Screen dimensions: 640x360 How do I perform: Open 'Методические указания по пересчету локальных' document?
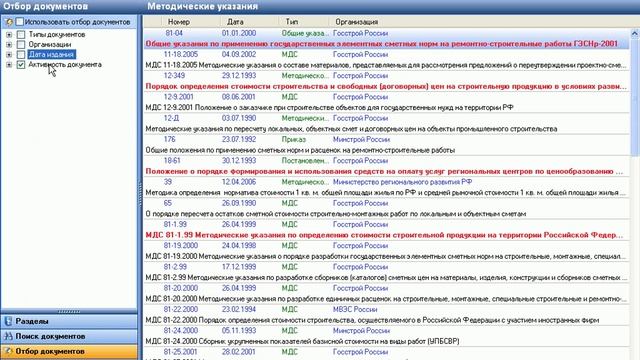coord(351,129)
